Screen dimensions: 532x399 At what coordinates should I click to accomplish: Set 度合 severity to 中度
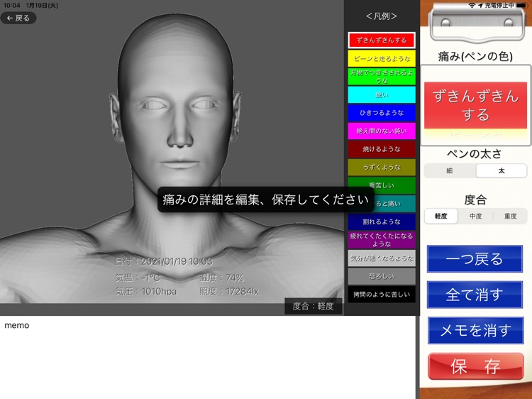pos(475,216)
